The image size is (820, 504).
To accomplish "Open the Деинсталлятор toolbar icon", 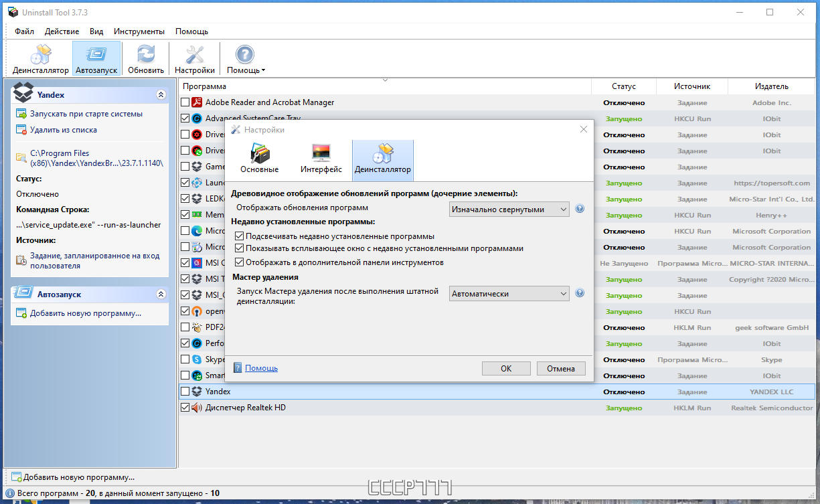I will click(x=41, y=59).
